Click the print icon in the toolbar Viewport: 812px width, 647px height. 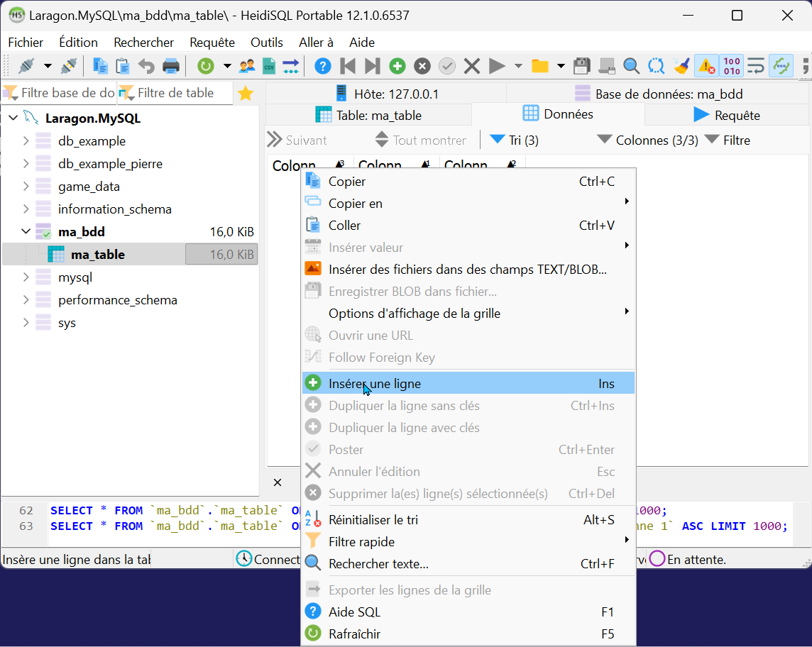(x=171, y=66)
